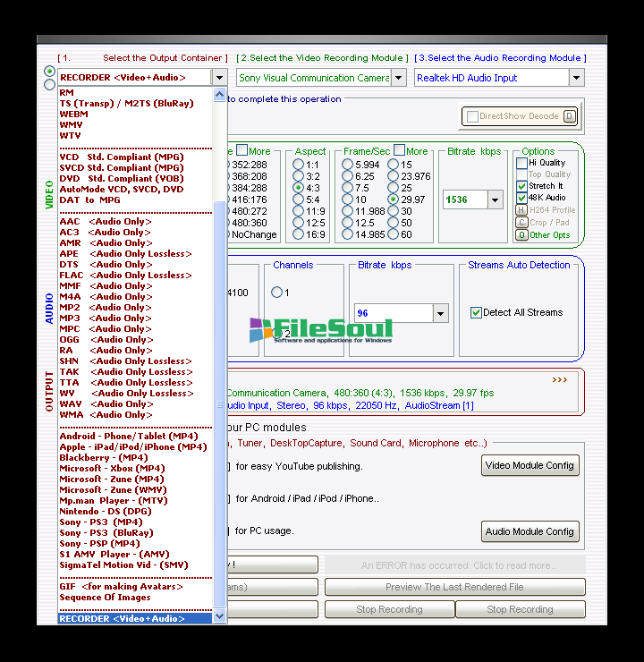
Task: Choose WEBM in the container list
Action: [x=73, y=115]
